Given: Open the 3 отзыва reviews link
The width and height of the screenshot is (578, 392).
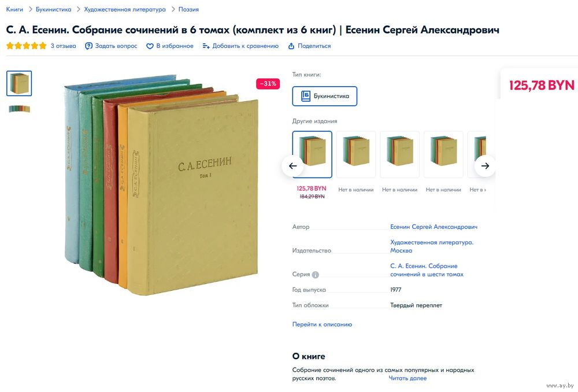Looking at the screenshot, I should tap(63, 46).
